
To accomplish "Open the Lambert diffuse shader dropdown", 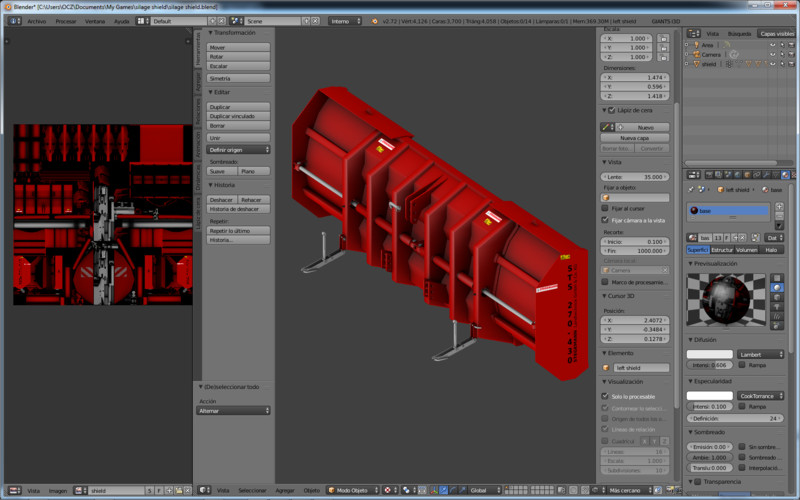I will [758, 354].
